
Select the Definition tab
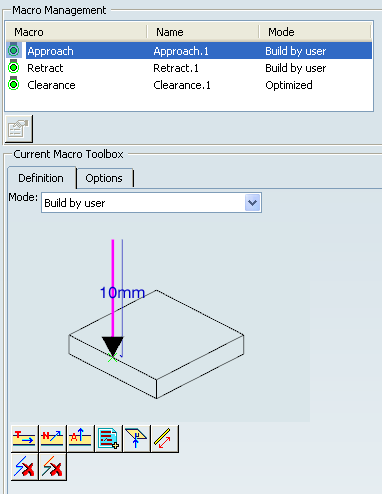pos(41,178)
